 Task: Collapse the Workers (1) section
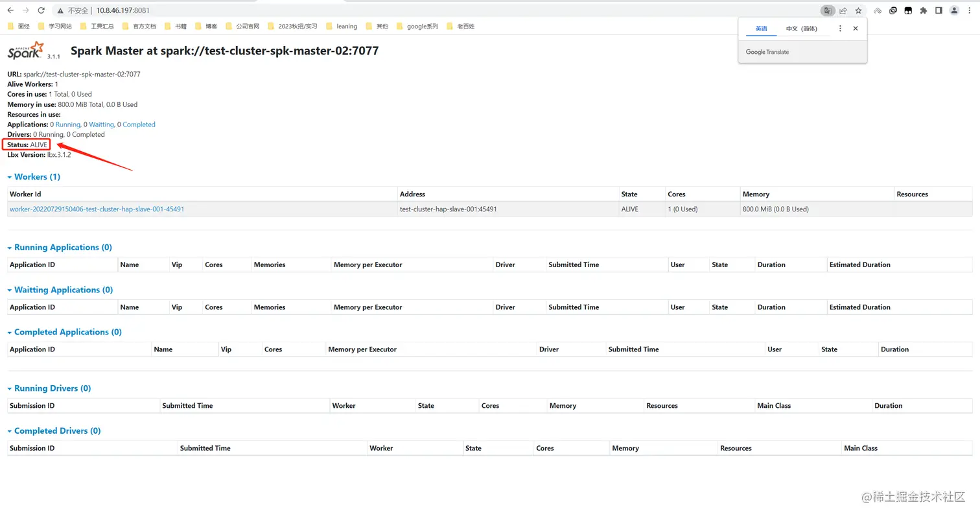34,177
